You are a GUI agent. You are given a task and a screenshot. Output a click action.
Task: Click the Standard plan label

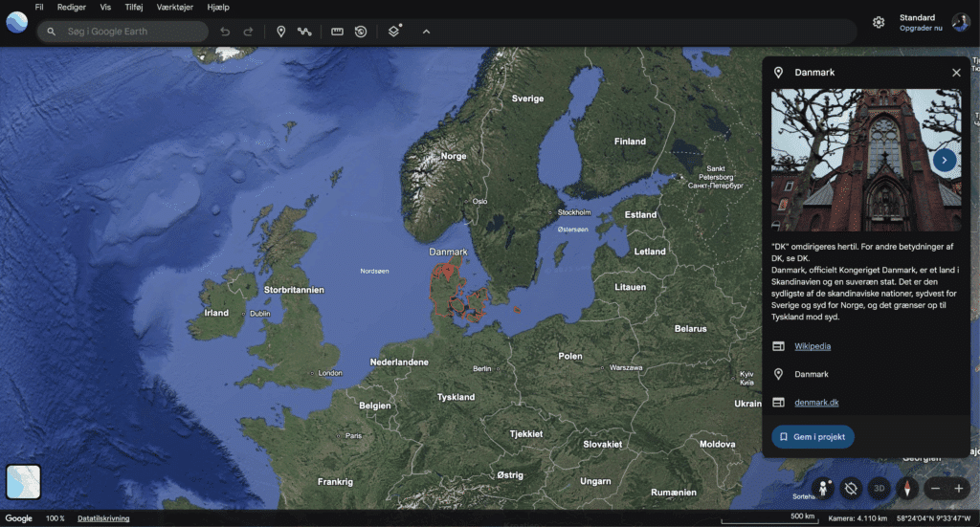tap(917, 17)
